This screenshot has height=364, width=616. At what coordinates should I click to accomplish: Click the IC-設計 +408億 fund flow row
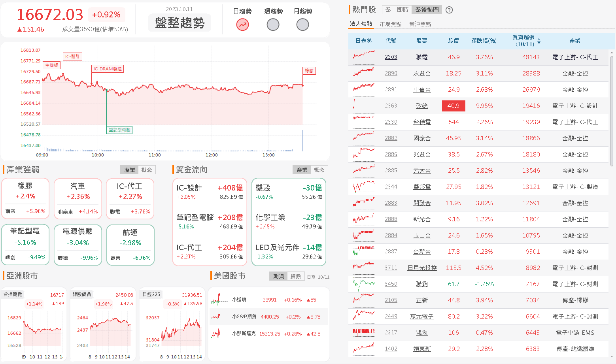click(x=210, y=192)
